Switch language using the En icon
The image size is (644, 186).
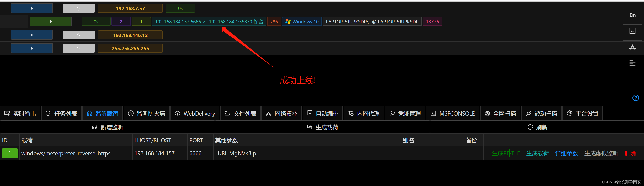coord(632,15)
